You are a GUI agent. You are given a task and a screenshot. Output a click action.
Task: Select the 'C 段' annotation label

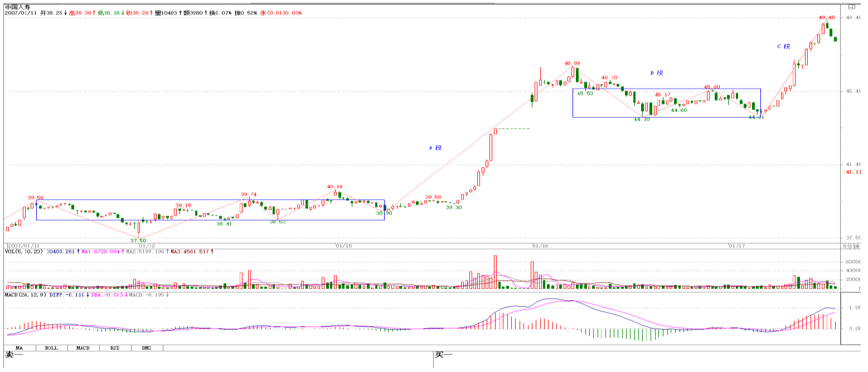tap(784, 47)
